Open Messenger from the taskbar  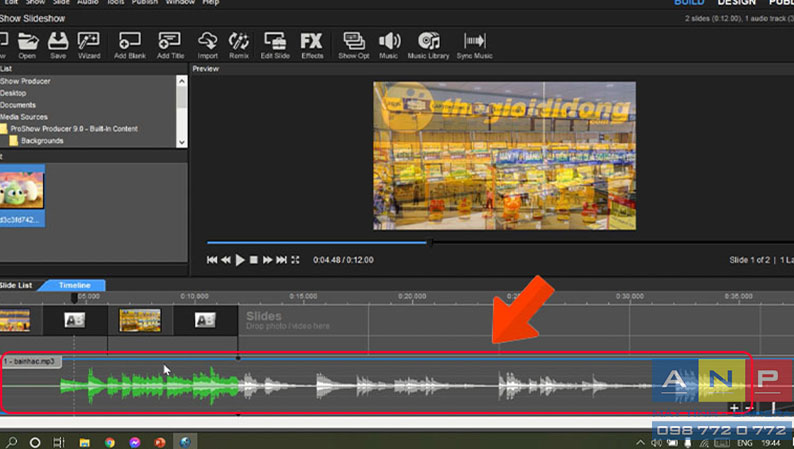[x=135, y=442]
